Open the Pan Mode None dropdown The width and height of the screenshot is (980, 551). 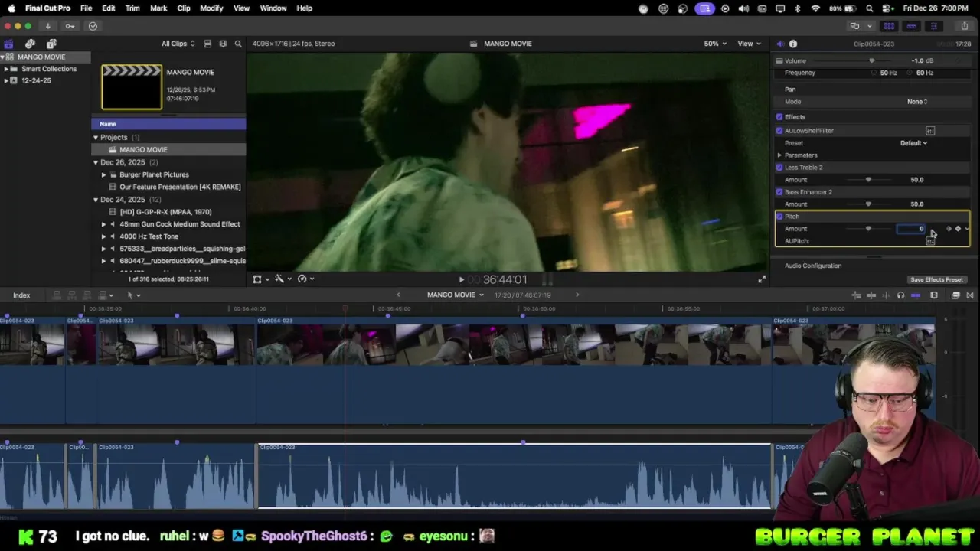tap(917, 102)
